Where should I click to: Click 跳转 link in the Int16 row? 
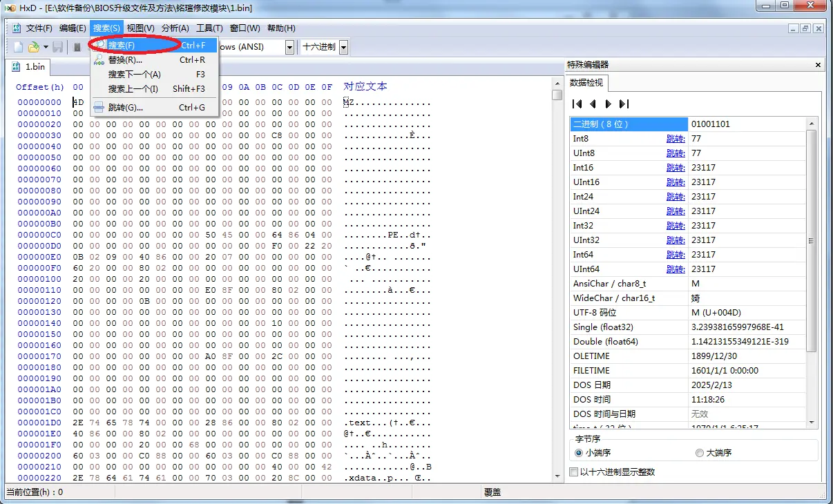point(676,168)
